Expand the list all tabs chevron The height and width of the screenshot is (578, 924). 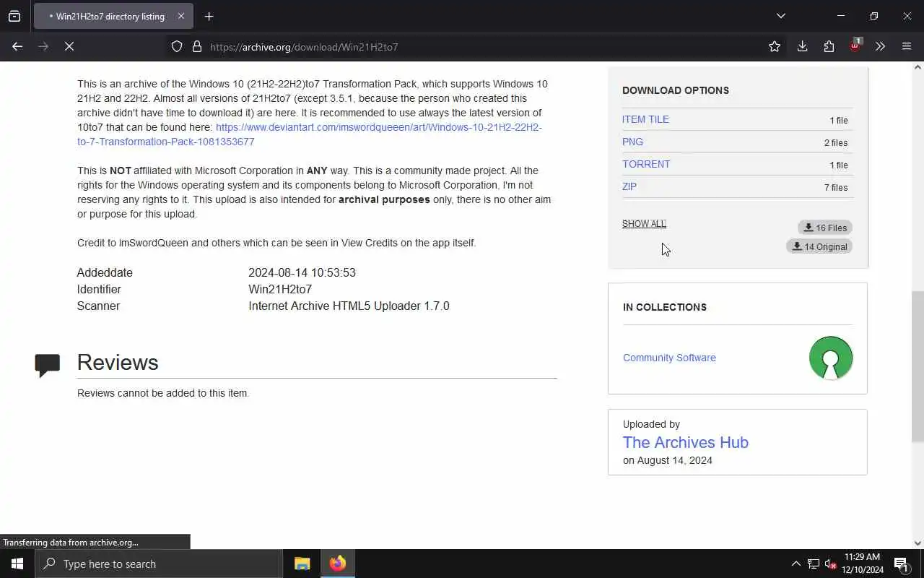[781, 16]
